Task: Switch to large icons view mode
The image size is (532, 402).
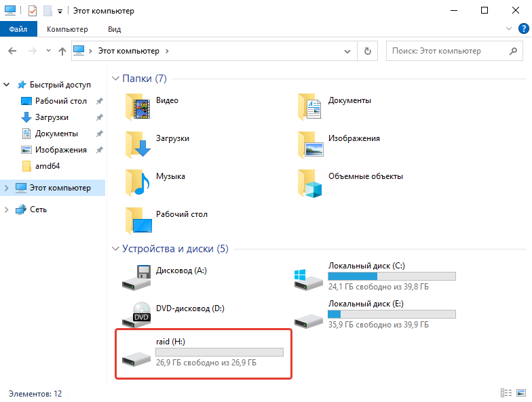Action: point(522,393)
